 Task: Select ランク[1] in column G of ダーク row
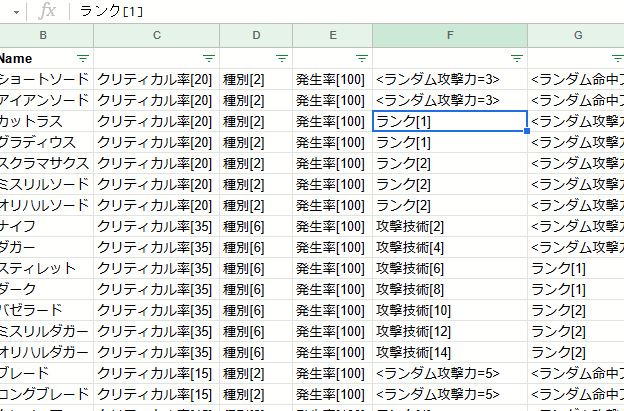click(576, 289)
